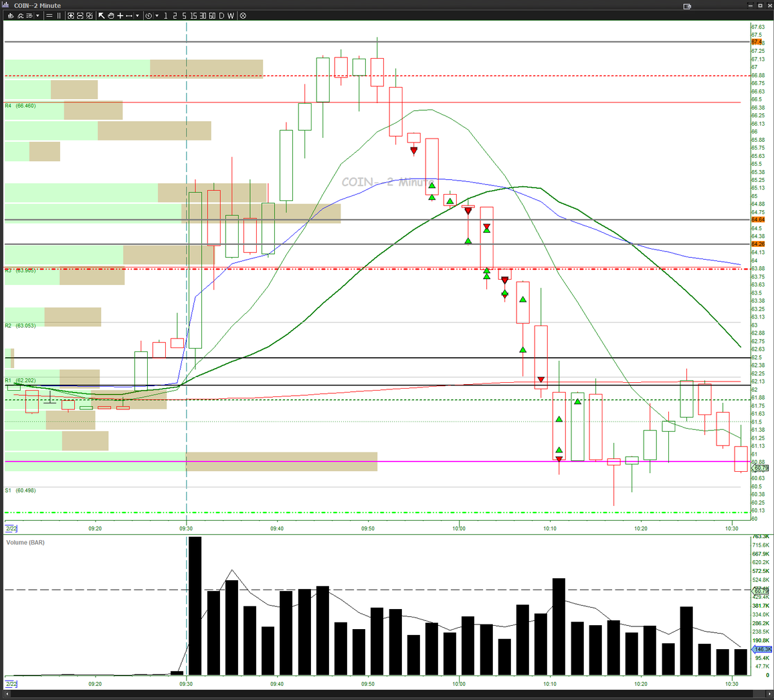Select the vertical lines drawing icon
Image resolution: width=774 pixels, height=700 pixels.
coord(59,15)
